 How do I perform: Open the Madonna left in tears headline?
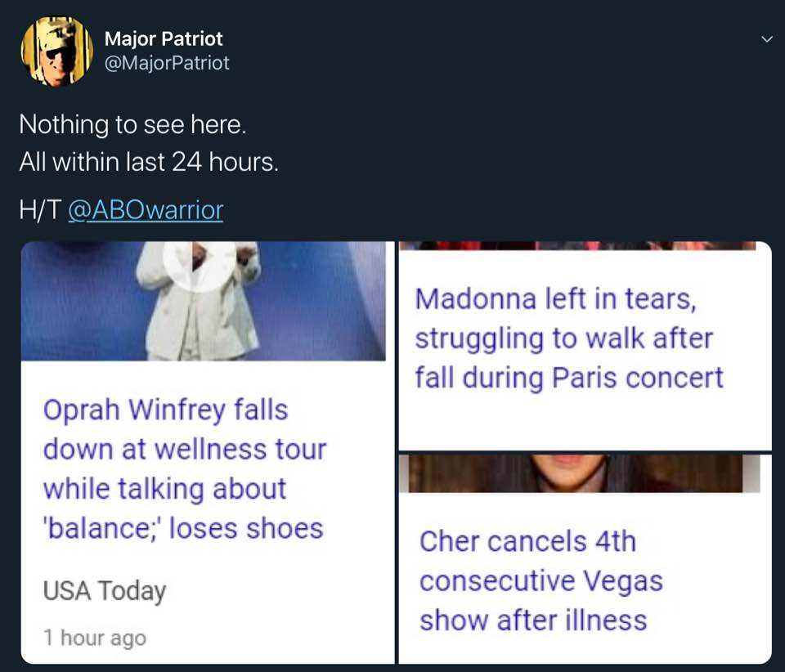569,338
